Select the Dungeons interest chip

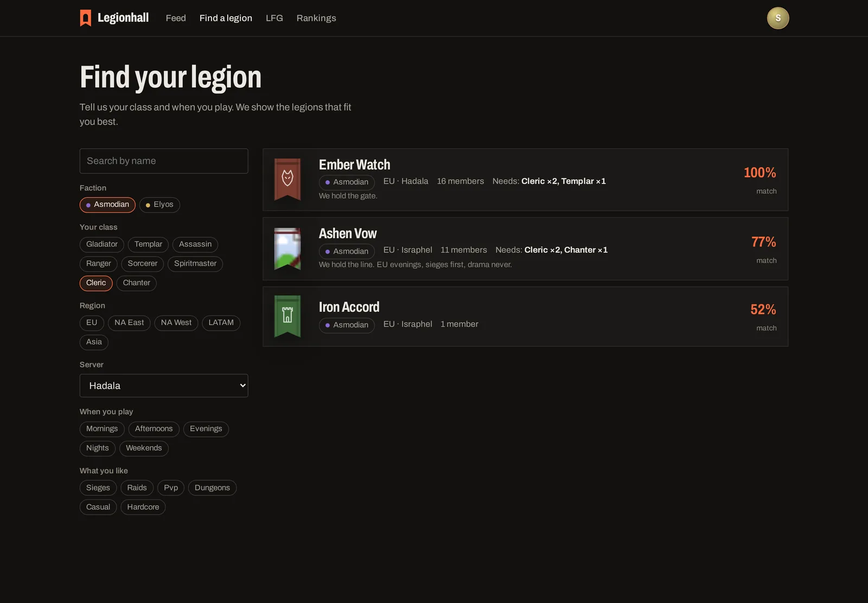212,488
